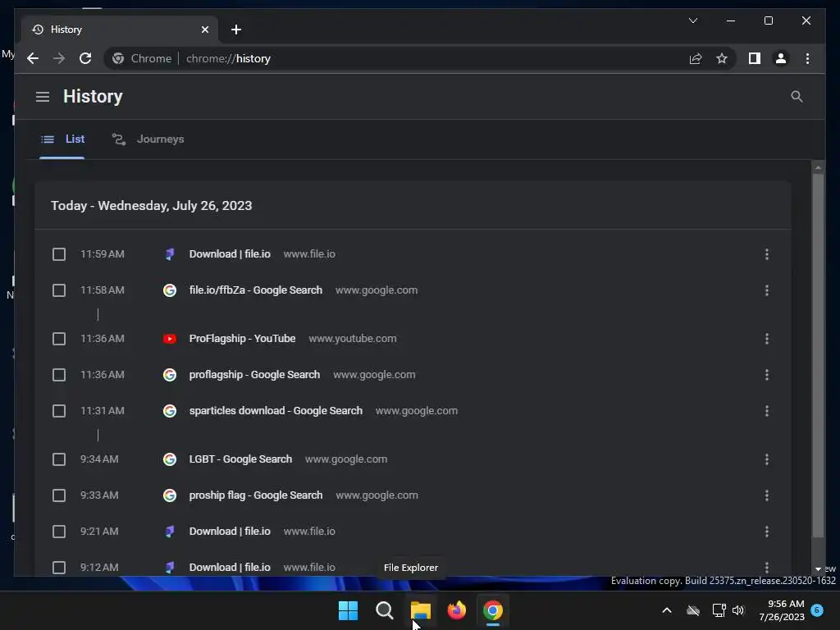This screenshot has width=840, height=630.
Task: Click the file.io favicon at 11:59 AM
Action: 169,254
